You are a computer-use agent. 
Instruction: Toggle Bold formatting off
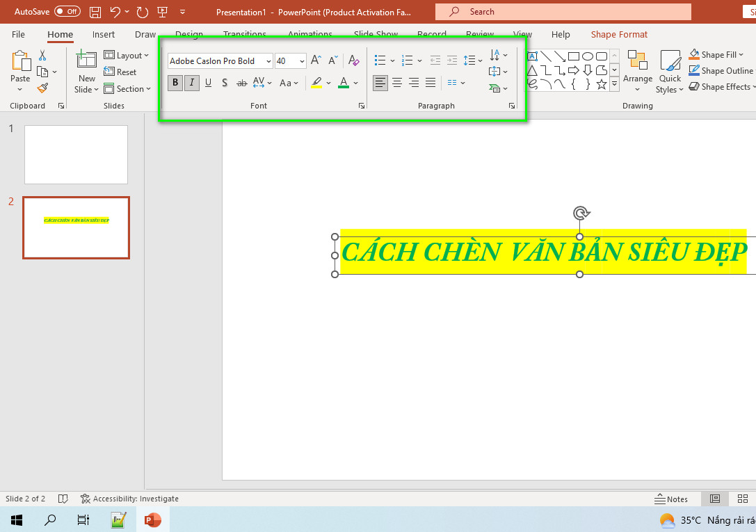[175, 83]
